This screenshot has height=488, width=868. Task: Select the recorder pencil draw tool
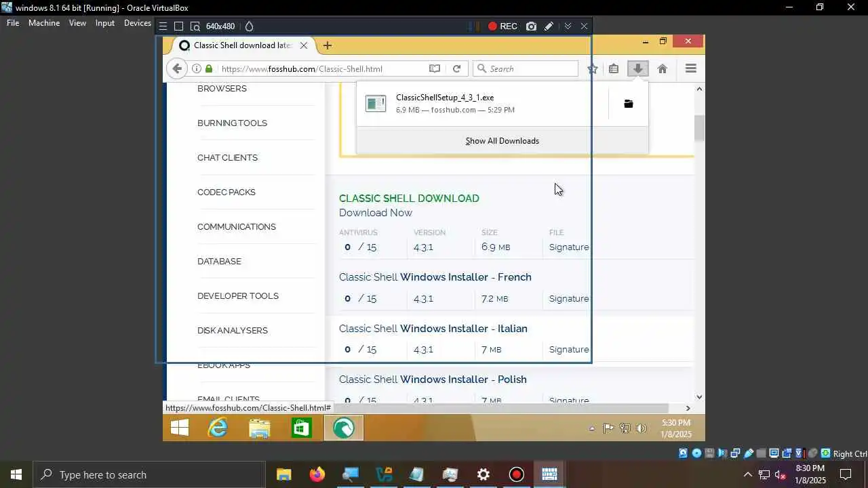pyautogui.click(x=549, y=26)
